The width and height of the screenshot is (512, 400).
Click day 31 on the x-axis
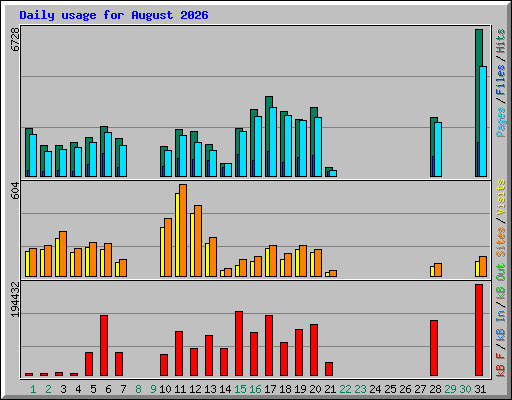(480, 389)
